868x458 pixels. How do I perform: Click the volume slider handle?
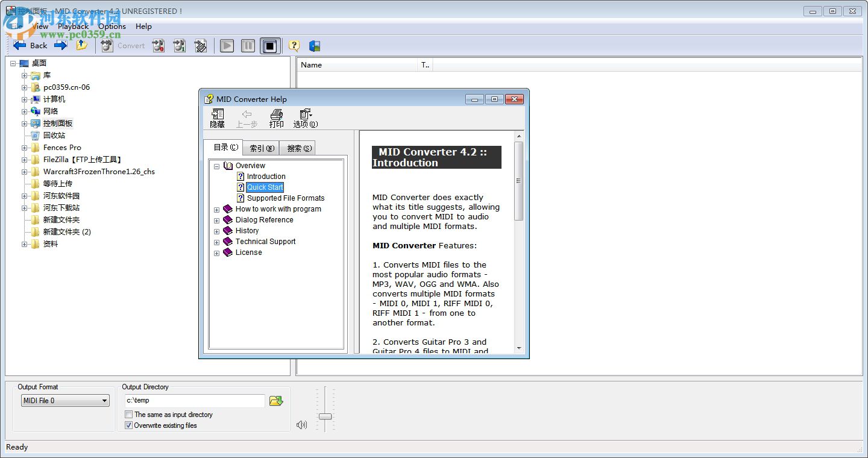click(x=325, y=416)
